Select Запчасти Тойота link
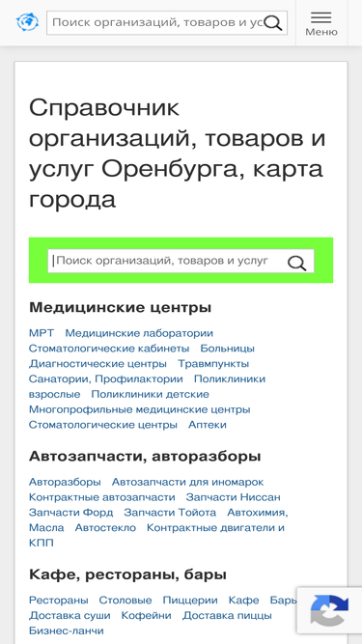The image size is (362, 644). pyautogui.click(x=170, y=513)
